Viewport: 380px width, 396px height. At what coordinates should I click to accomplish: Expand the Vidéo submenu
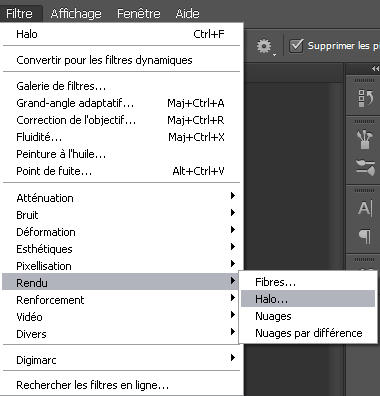(121, 317)
